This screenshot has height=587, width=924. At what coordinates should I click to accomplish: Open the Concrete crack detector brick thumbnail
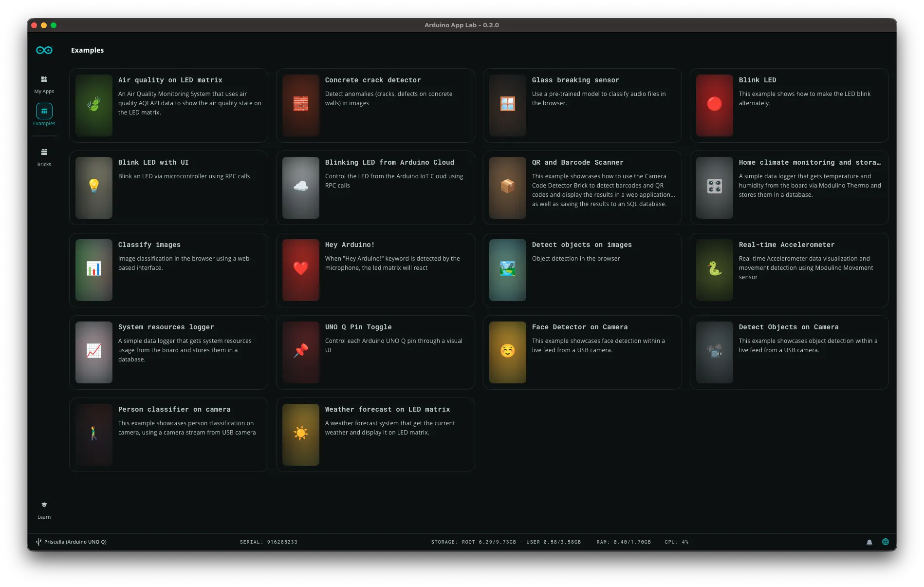tap(301, 105)
